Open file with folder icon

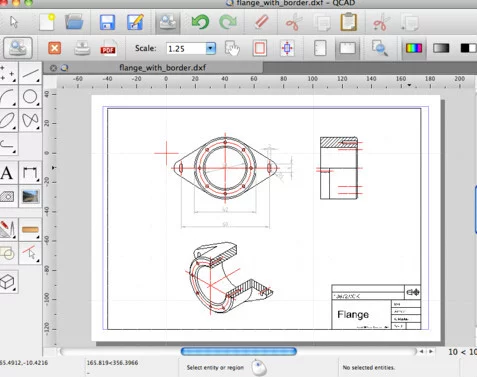(x=74, y=22)
